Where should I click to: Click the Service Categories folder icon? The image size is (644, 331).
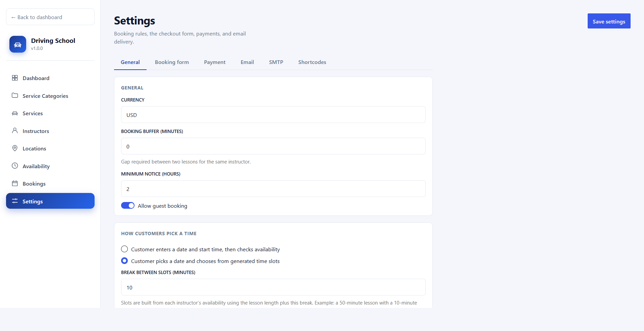click(15, 95)
